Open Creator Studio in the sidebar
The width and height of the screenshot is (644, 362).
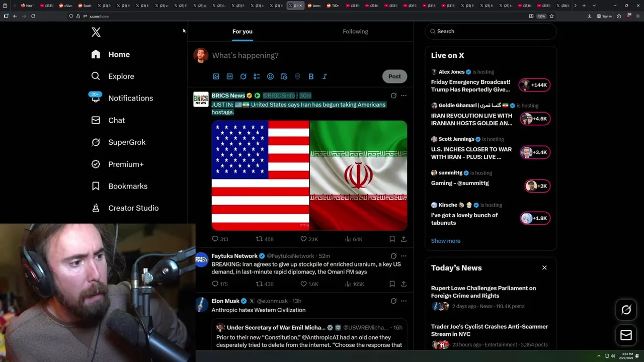tap(124, 208)
